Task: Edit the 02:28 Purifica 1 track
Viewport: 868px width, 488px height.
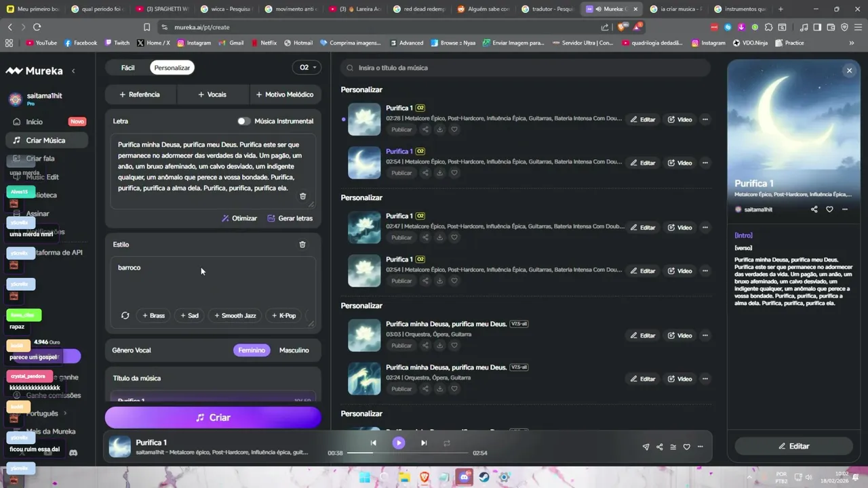Action: [643, 119]
